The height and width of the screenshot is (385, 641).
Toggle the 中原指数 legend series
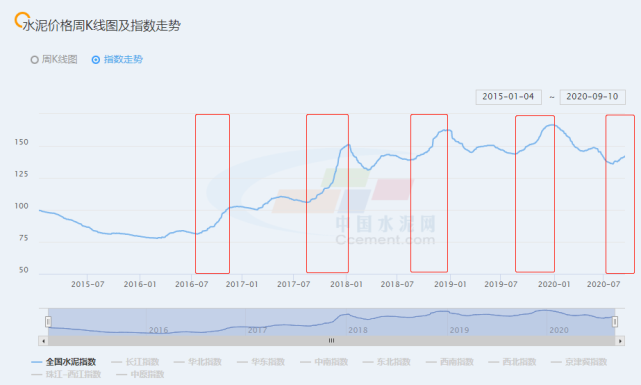140,374
